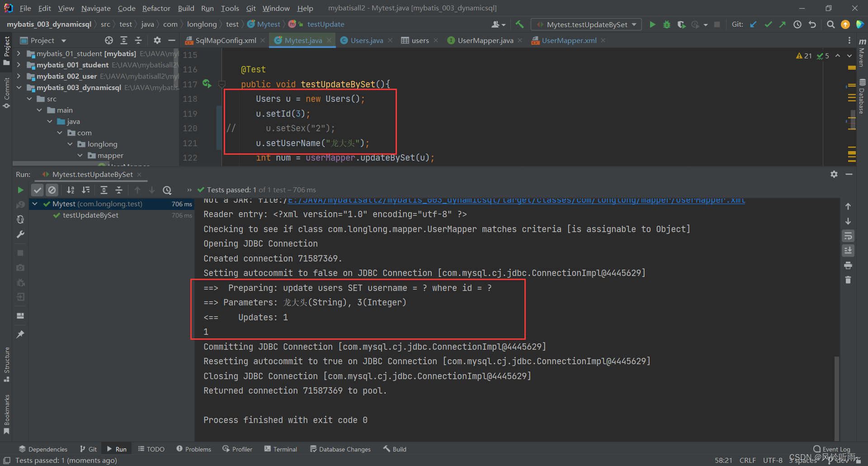
Task: Collapse the longlong package node
Action: (70, 144)
